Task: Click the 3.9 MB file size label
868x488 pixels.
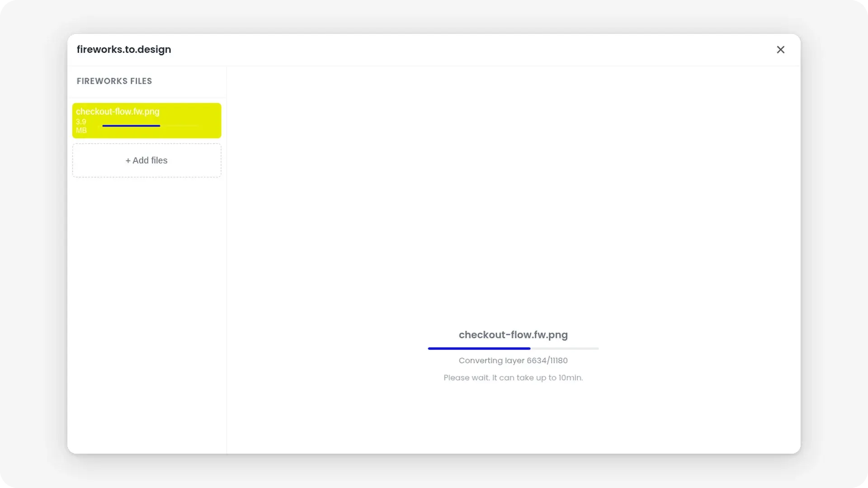Action: click(81, 126)
